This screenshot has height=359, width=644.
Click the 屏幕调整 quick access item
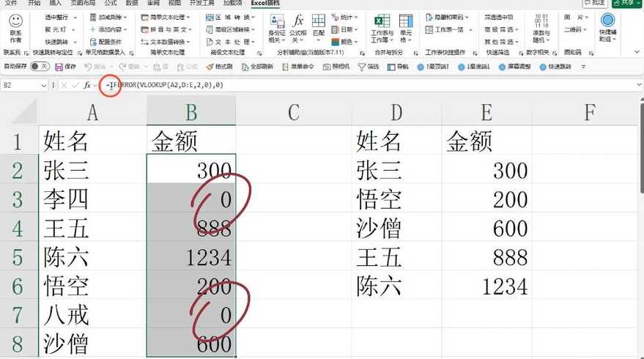click(x=515, y=67)
